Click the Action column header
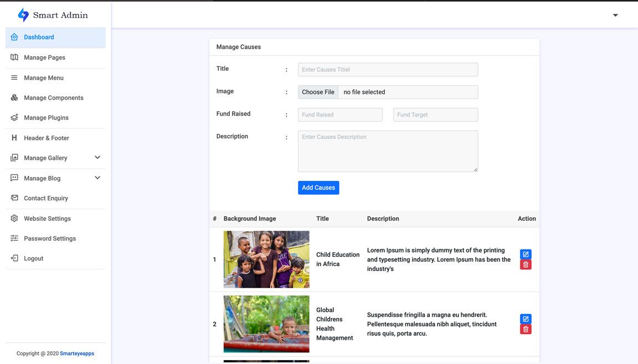The width and height of the screenshot is (638, 364). [527, 219]
